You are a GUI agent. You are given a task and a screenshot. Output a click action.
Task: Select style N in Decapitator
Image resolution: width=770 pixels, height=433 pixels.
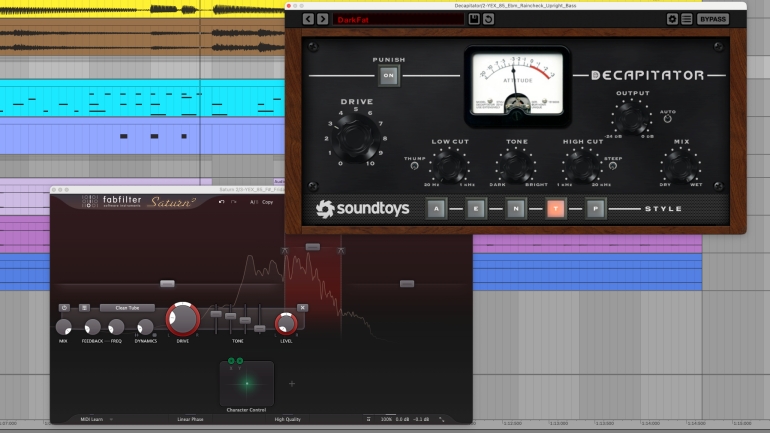(516, 209)
